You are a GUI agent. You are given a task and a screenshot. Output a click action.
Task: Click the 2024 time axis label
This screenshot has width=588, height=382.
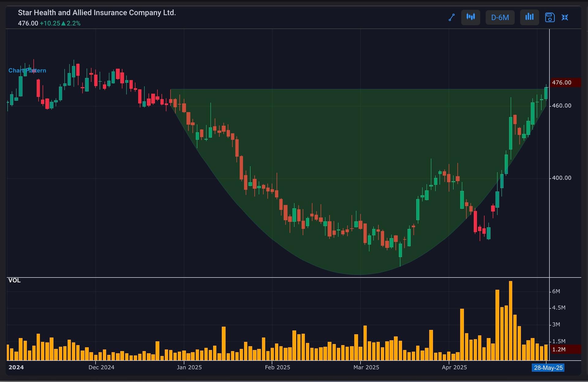pos(16,367)
